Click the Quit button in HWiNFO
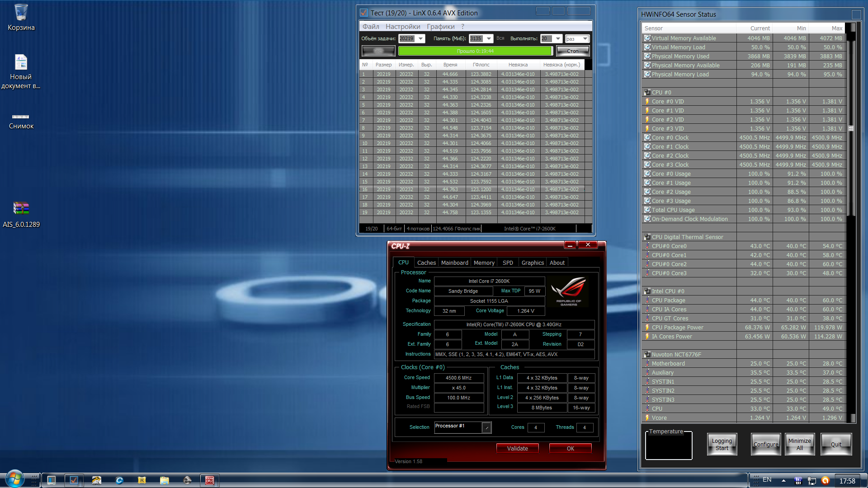Image resolution: width=868 pixels, height=488 pixels. coord(836,444)
